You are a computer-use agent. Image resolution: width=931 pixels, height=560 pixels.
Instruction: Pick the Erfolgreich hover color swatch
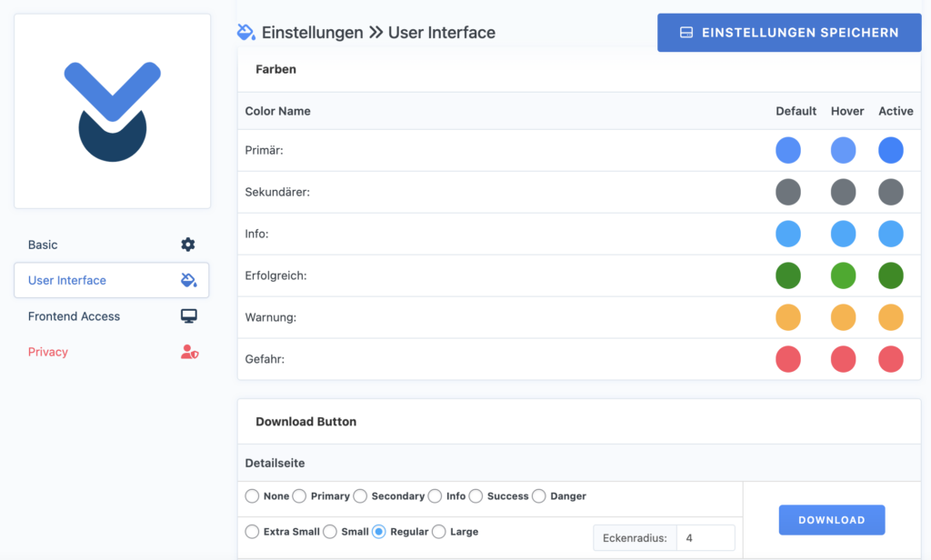point(843,275)
